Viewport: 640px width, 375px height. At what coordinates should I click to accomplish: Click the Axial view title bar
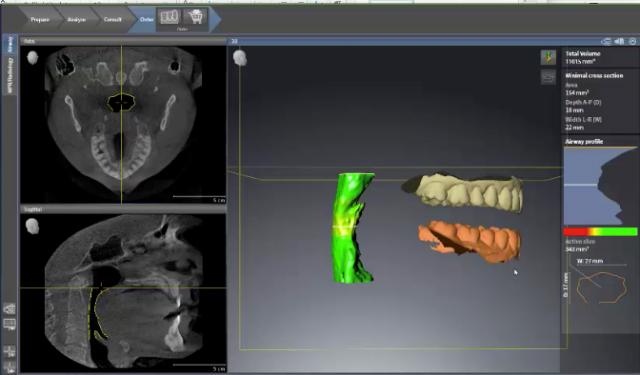(x=123, y=41)
